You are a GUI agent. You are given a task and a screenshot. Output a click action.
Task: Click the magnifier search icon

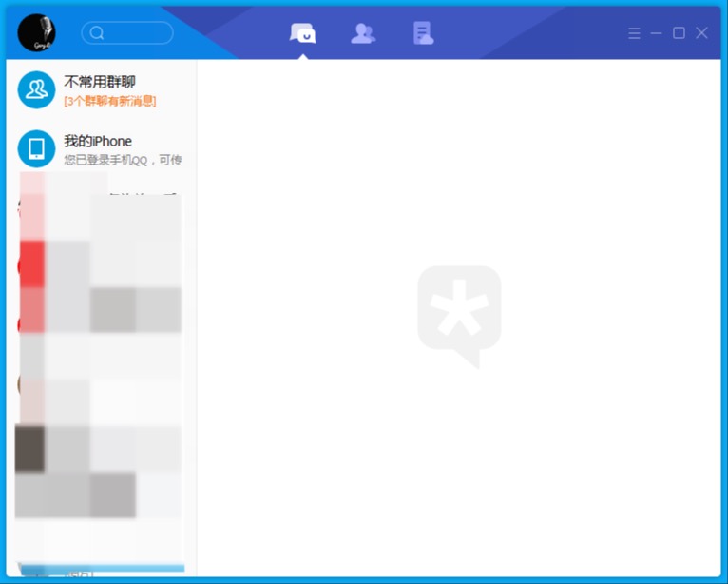(97, 33)
